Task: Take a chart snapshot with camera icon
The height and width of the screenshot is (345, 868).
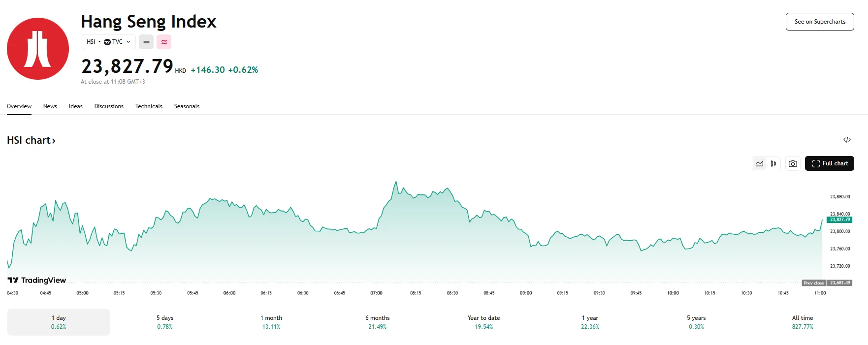Action: pos(793,163)
